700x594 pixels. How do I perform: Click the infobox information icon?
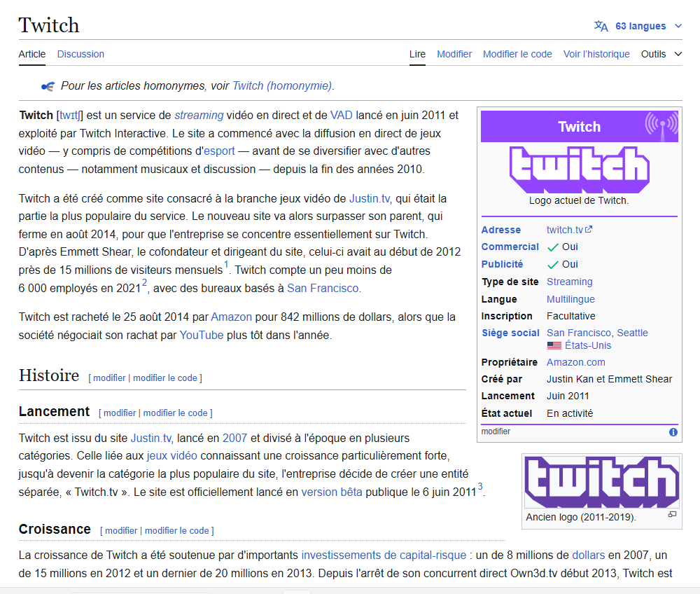(673, 432)
